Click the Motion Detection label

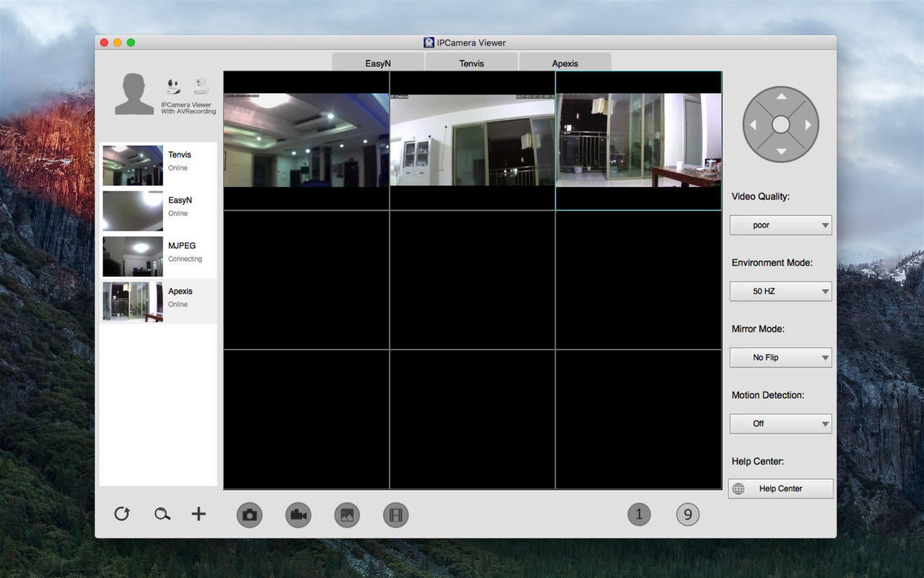click(x=768, y=395)
